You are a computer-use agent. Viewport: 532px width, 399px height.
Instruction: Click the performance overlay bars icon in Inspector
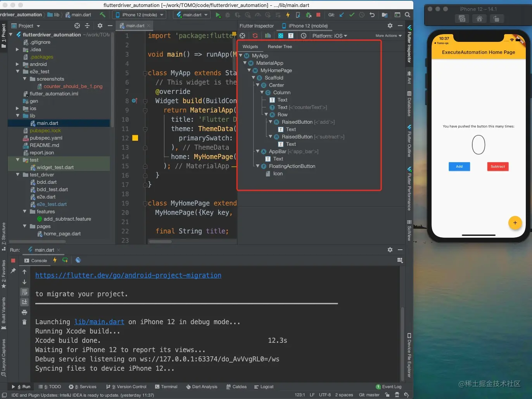coord(268,36)
